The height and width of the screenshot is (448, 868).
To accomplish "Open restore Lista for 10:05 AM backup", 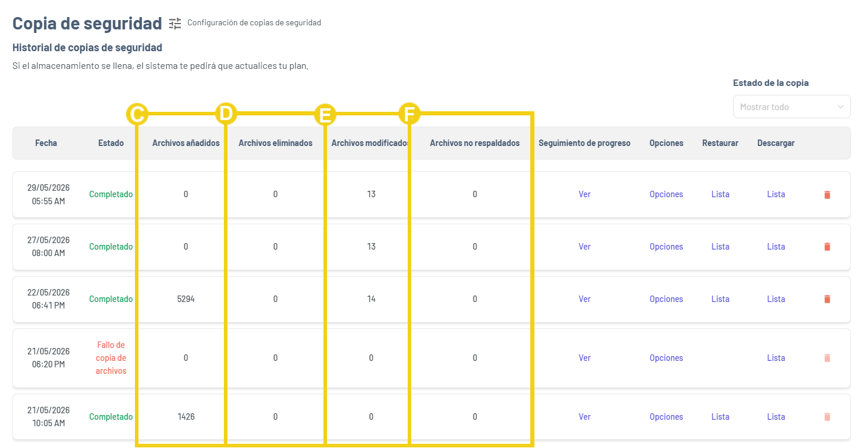I will 720,417.
